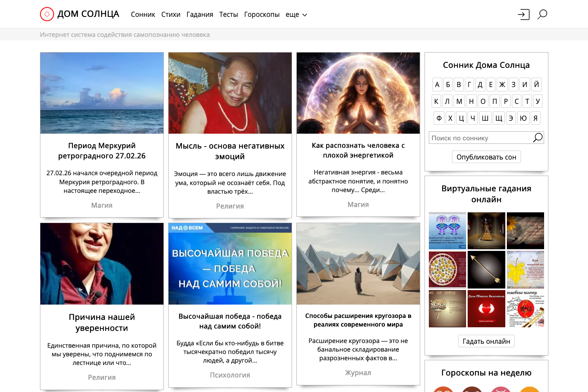This screenshot has height=392, width=588.
Task: Open article «Причина нашей уверенности»
Action: [102, 322]
